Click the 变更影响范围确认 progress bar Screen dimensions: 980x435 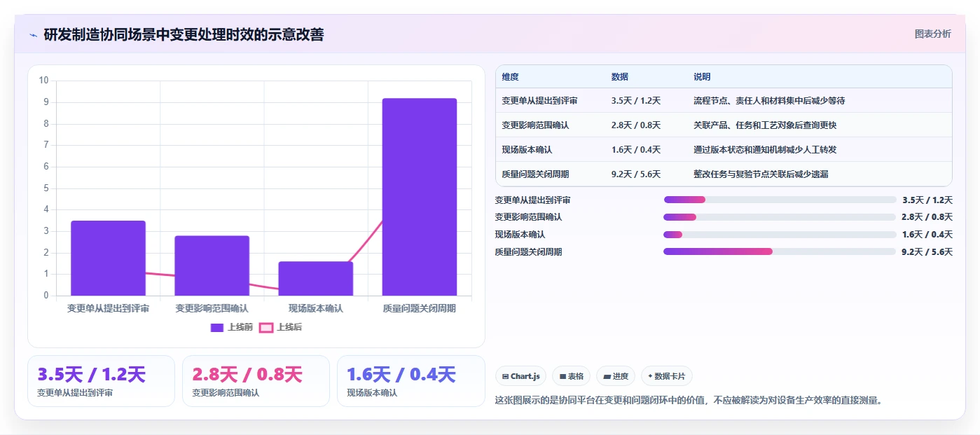point(780,217)
